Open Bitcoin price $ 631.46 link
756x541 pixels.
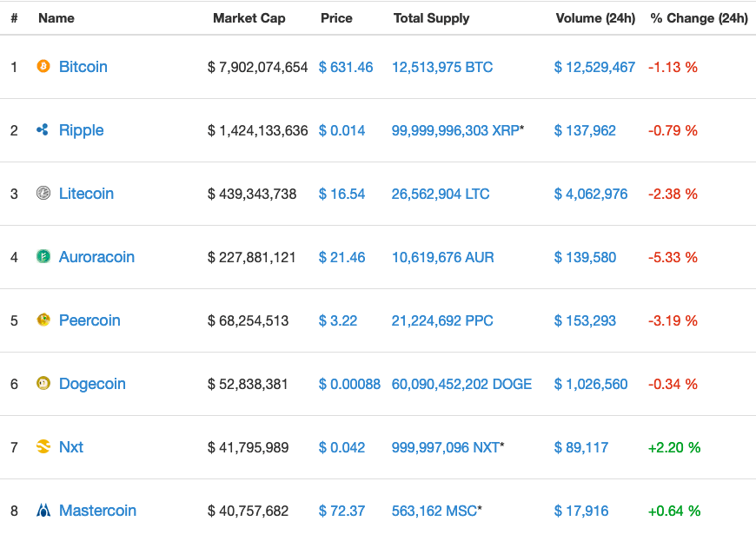click(346, 67)
